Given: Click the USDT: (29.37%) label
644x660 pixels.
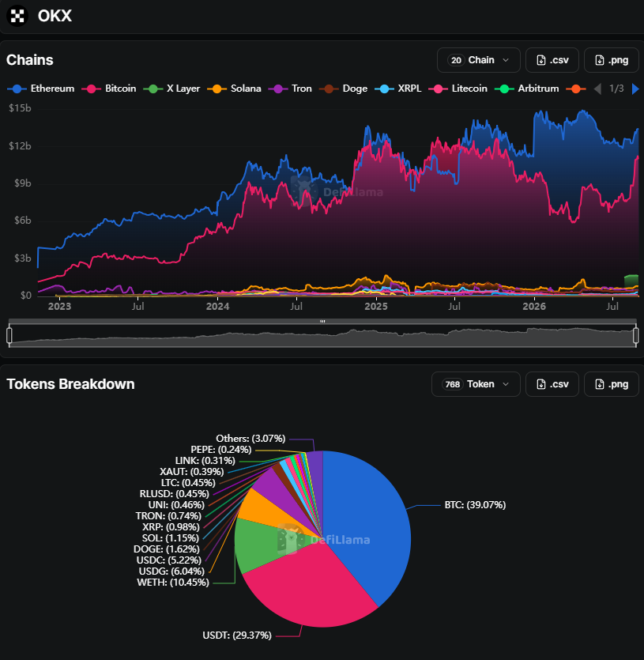Looking at the screenshot, I should (237, 635).
